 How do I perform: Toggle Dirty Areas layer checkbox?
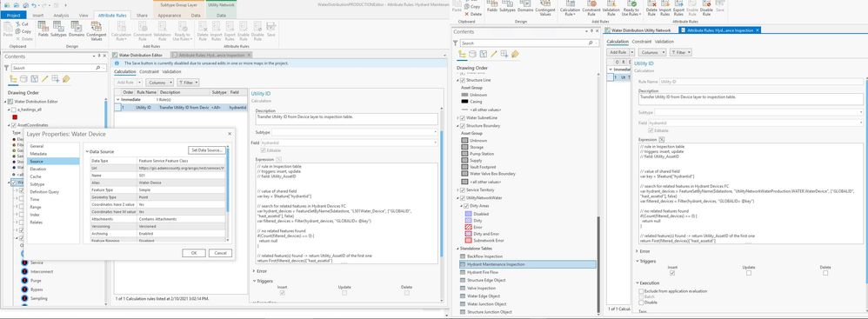click(465, 206)
